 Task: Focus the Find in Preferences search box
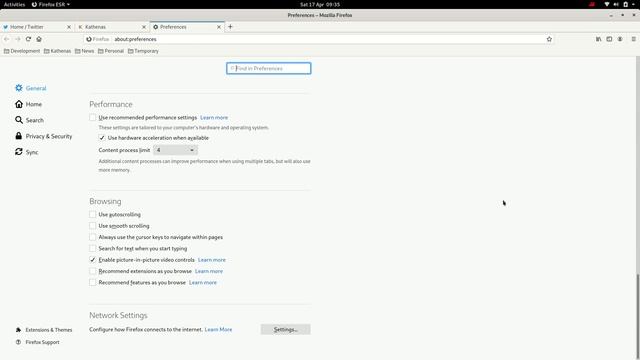pos(269,68)
